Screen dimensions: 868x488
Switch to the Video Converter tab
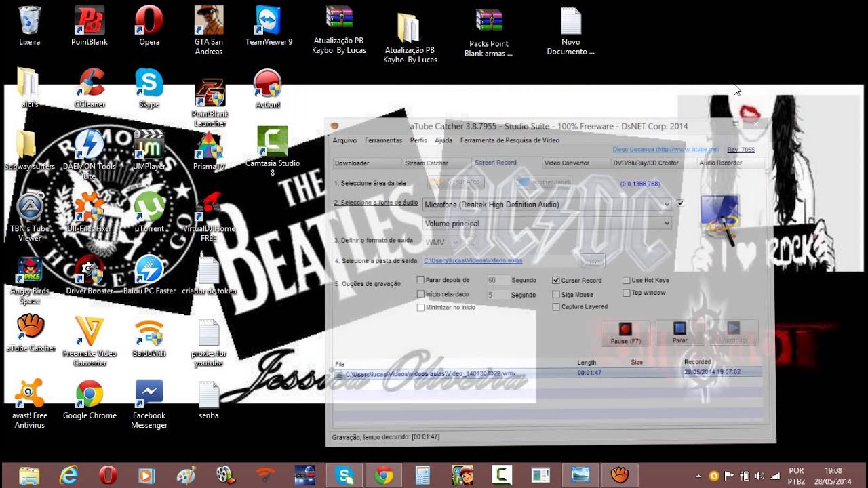576,163
